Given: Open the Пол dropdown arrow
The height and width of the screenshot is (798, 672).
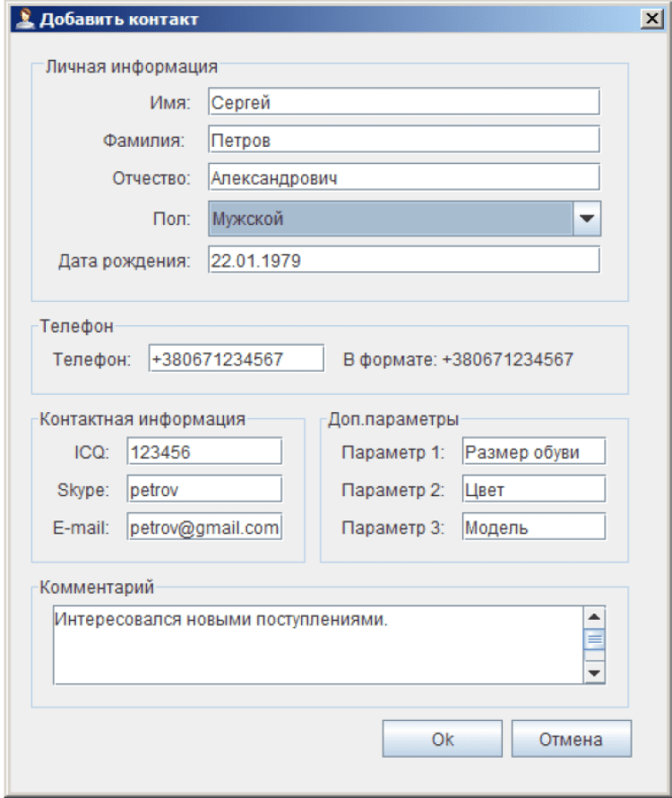Looking at the screenshot, I should [x=587, y=217].
